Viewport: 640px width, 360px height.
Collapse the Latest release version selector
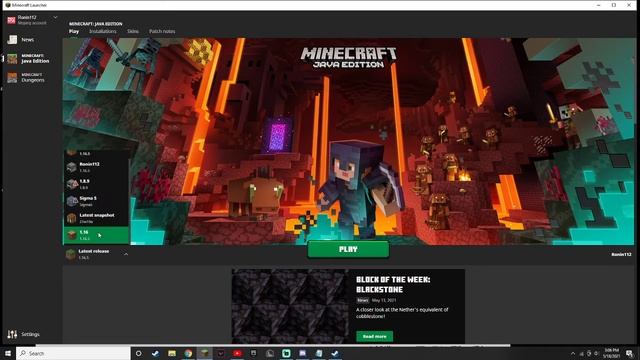point(126,254)
